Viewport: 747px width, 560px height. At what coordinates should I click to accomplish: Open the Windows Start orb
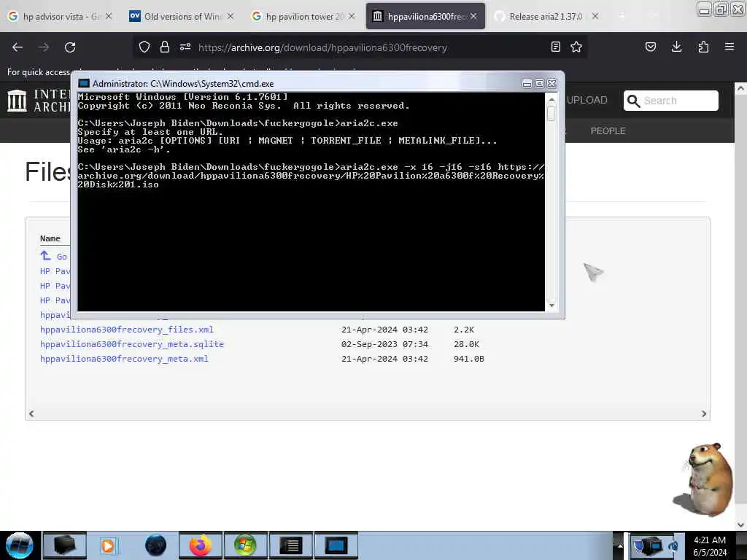[x=20, y=545]
